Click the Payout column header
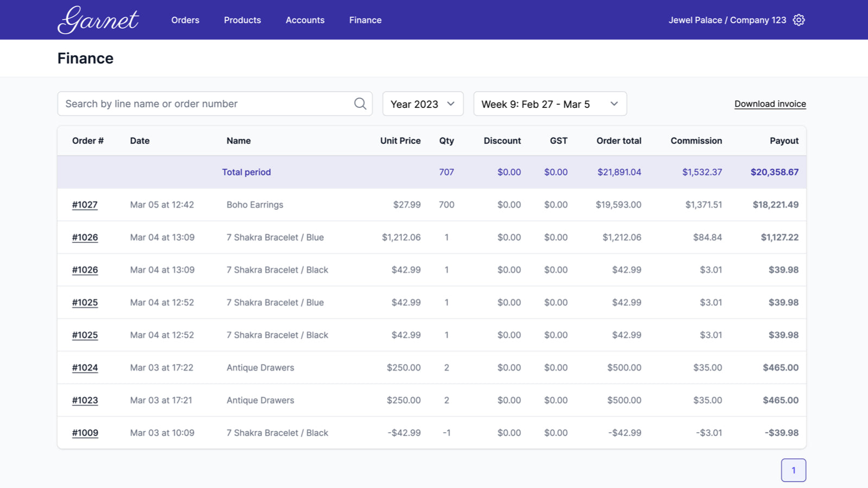This screenshot has width=868, height=488. coord(784,140)
